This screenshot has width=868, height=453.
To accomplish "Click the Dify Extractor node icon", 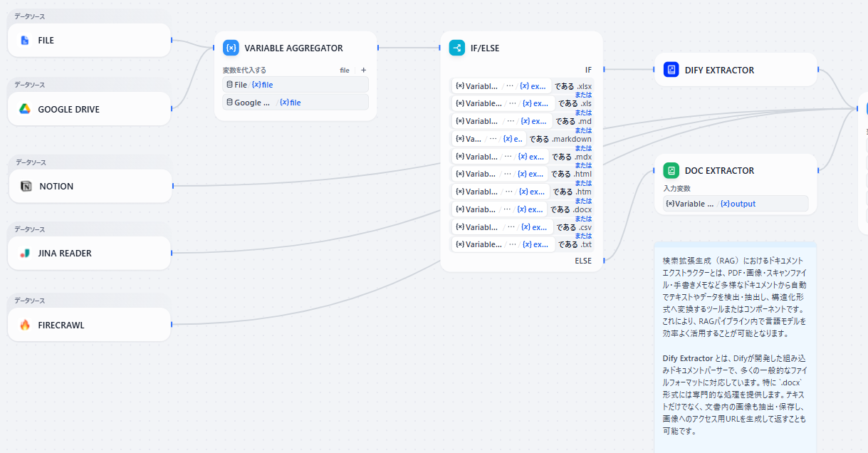I will click(671, 70).
